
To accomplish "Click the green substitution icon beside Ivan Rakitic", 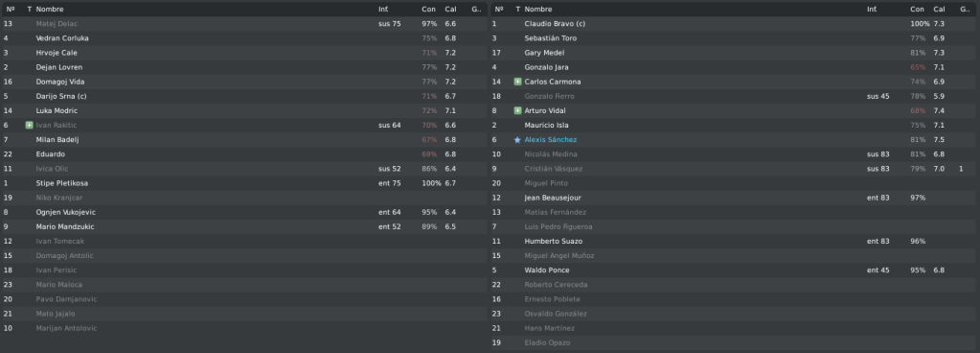I will pyautogui.click(x=29, y=125).
